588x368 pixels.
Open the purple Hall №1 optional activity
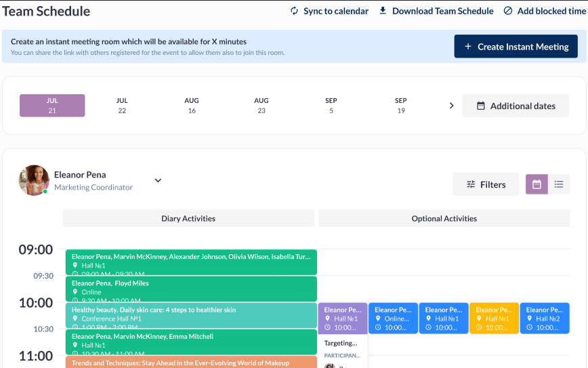coord(343,318)
